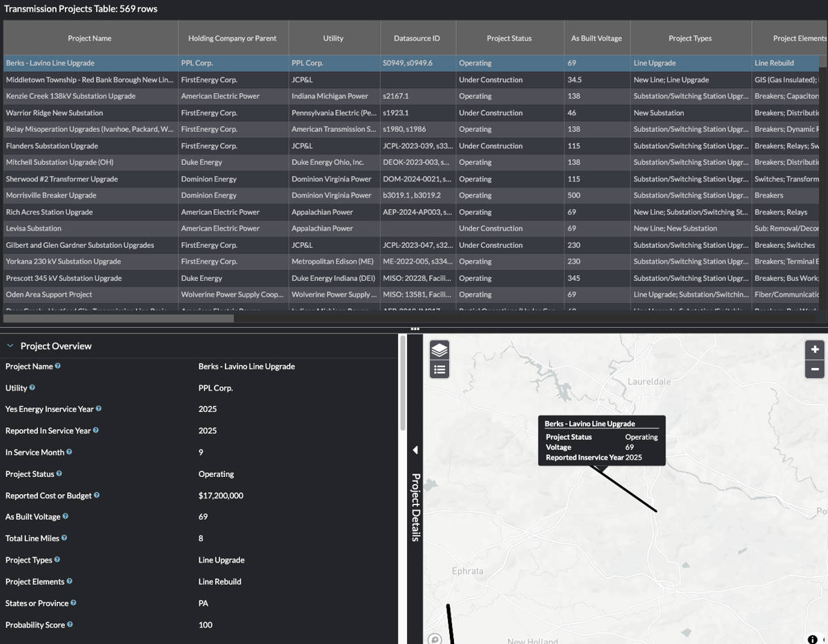
Task: Click help icon for States or Province
Action: coord(74,603)
